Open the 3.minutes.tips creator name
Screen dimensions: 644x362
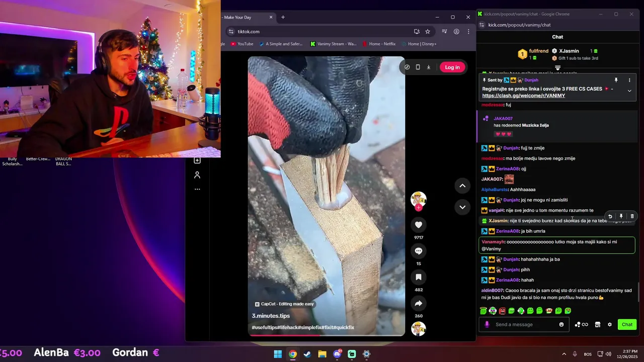[x=271, y=316]
